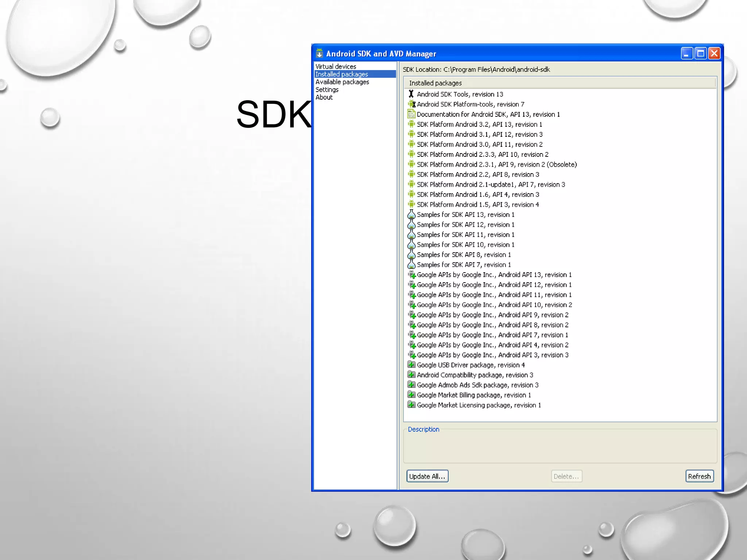Click the SDK Platform Android 2.2 icon
This screenshot has width=747, height=560.
click(411, 174)
